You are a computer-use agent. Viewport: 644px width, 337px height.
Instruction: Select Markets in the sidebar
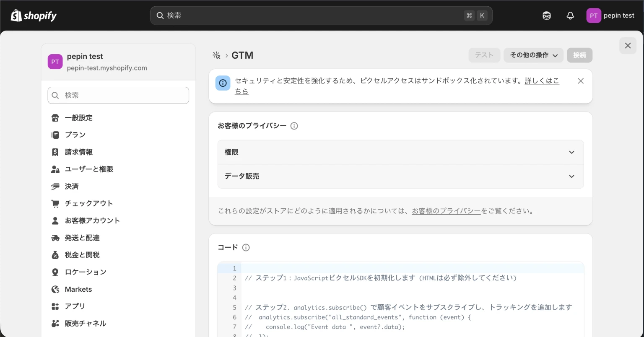coord(78,289)
